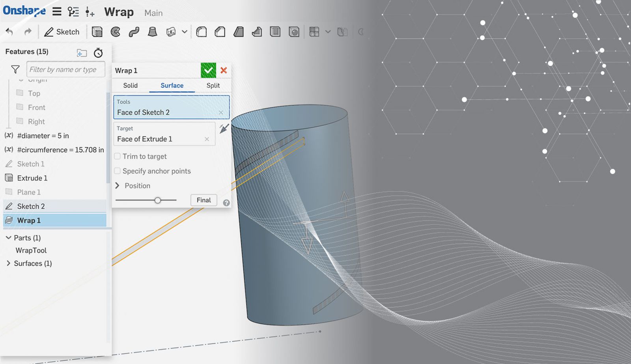
Task: Start a new Sketch from the toolbar
Action: (x=62, y=32)
